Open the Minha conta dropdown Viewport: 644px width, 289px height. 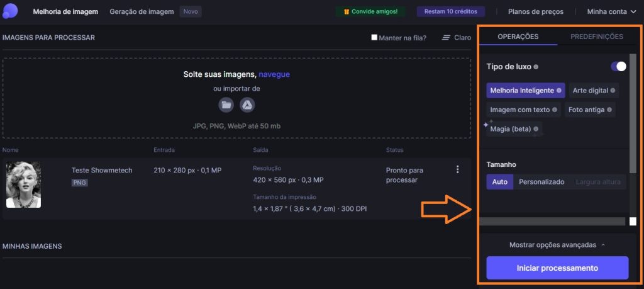point(611,11)
